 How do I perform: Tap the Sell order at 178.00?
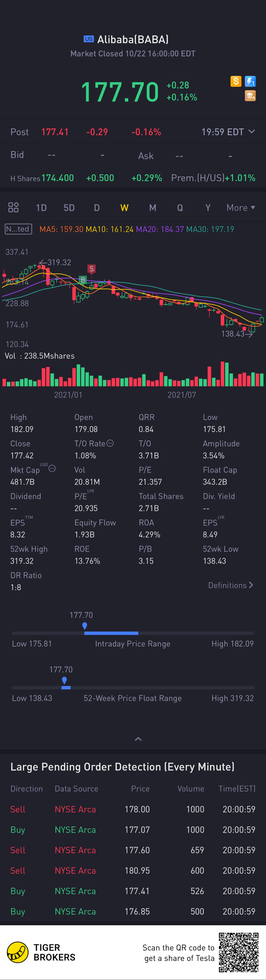pos(133,809)
